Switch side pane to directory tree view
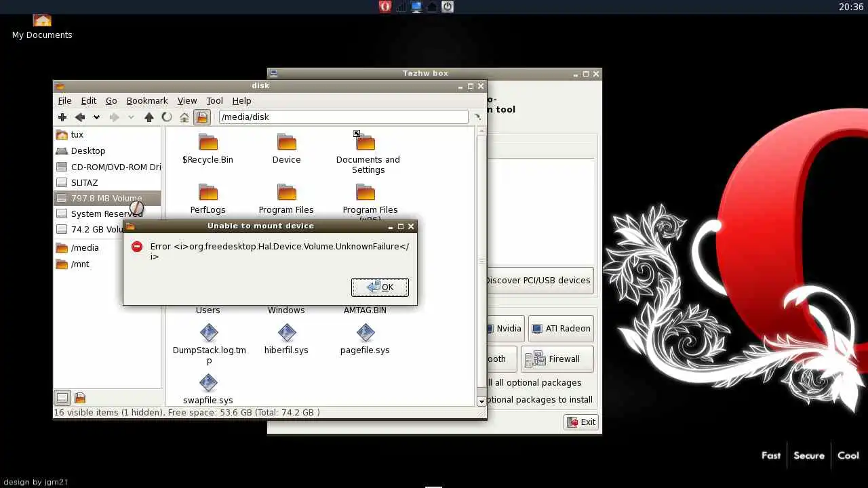Screen dimensions: 868x488 80,398
